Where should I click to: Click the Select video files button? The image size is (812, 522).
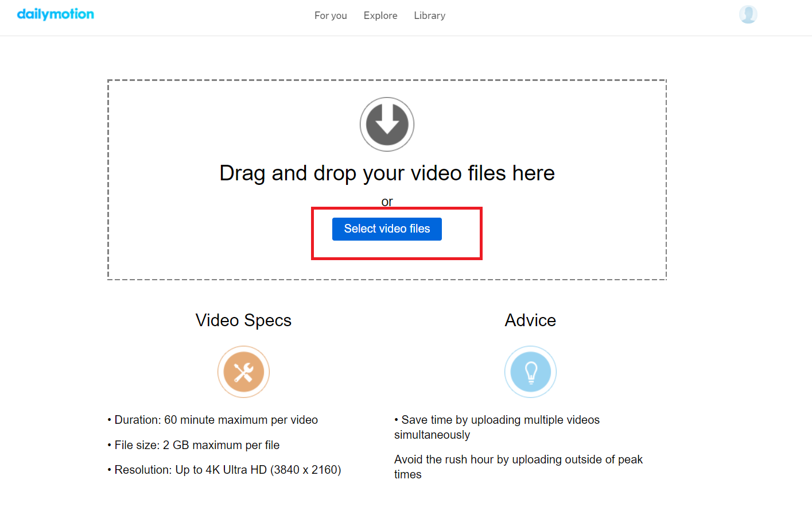point(387,229)
